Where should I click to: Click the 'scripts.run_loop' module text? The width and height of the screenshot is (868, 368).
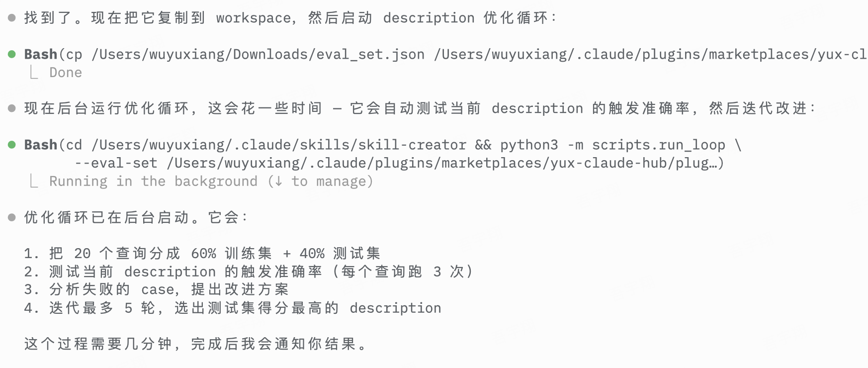[658, 145]
